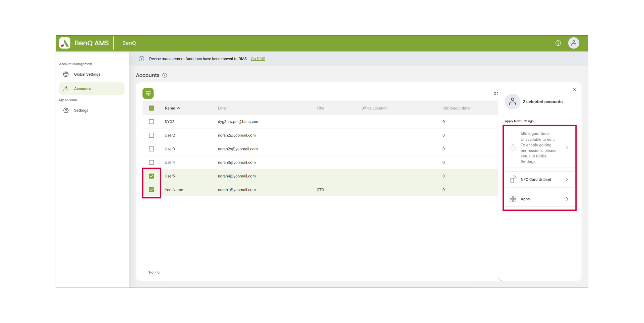
Task: Expand the NFC Card Unbind chevron
Action: point(567,180)
